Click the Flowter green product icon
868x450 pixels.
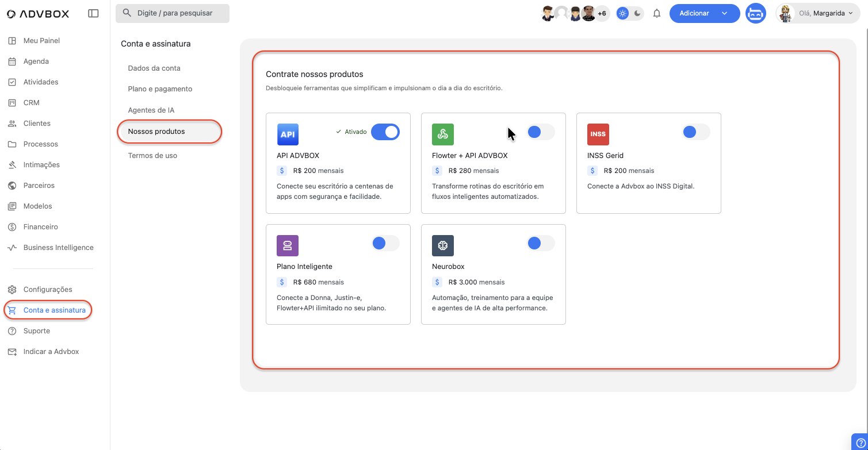tap(442, 134)
